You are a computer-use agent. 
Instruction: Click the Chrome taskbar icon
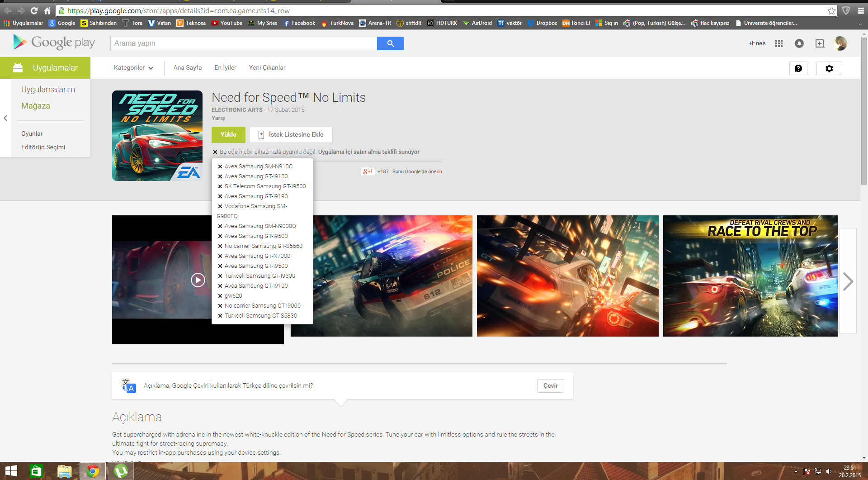[93, 471]
